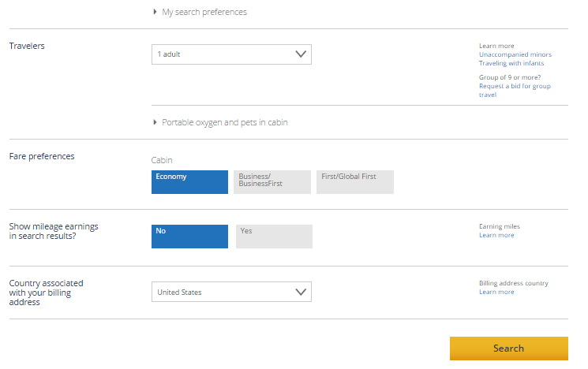Screen dimensions: 588x369
Task: Open the United States country dropdown
Action: tap(231, 292)
